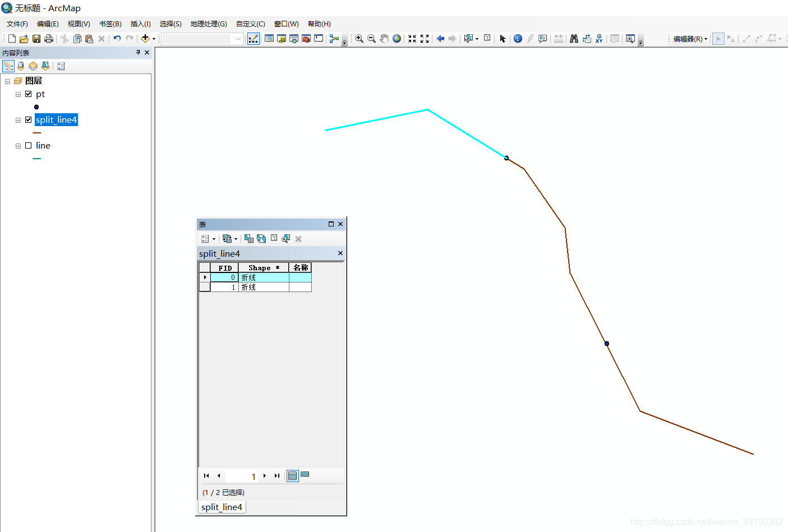Screen dimensions: 788x532
Task: Switch selection in the table window
Action: coord(261,239)
